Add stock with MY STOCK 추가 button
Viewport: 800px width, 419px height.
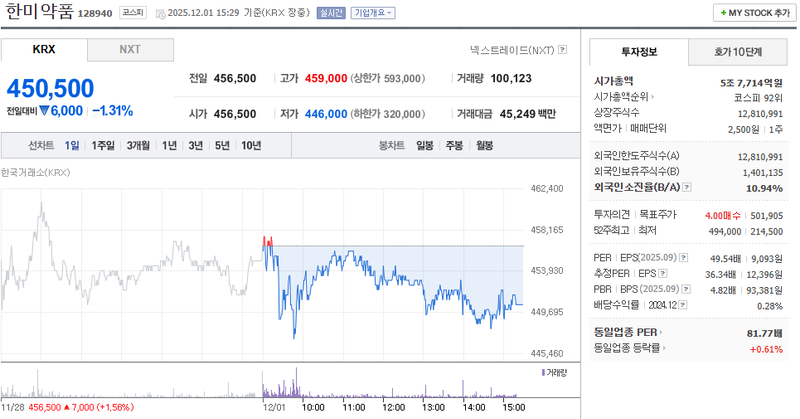point(755,13)
